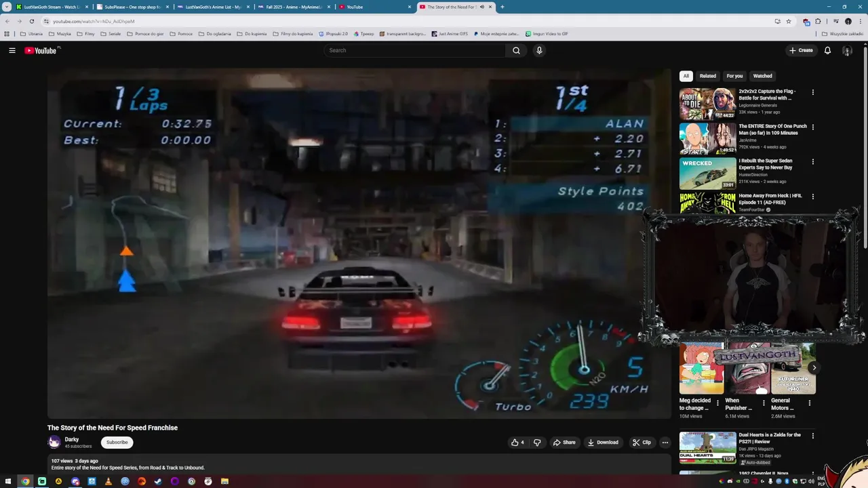
Task: Open the notifications bell
Action: coord(827,50)
